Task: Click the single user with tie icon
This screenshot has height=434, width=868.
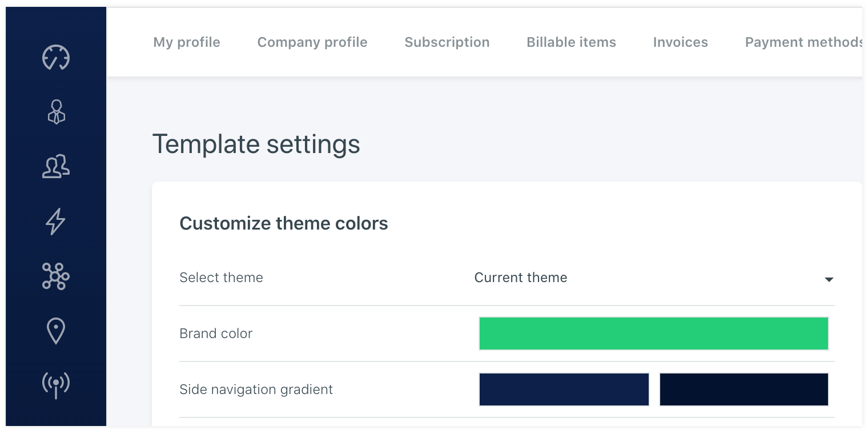Action: [56, 112]
